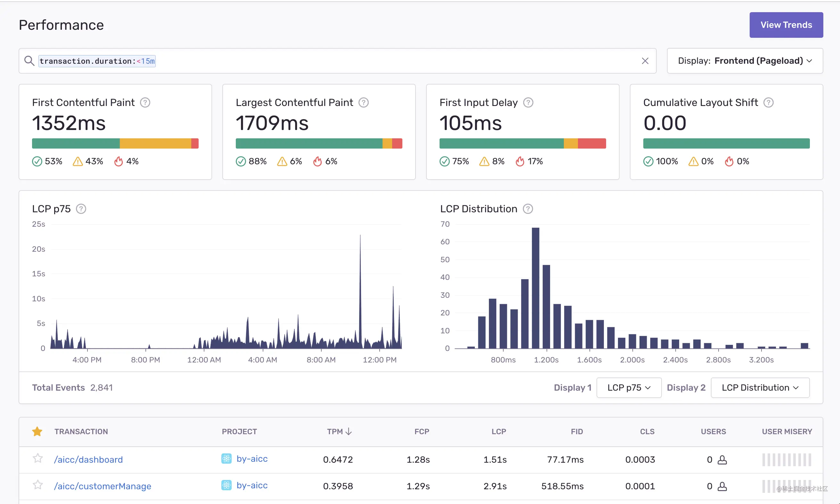The height and width of the screenshot is (504, 840).
Task: Click LCP poor flame icon next to second 6%
Action: tap(317, 161)
